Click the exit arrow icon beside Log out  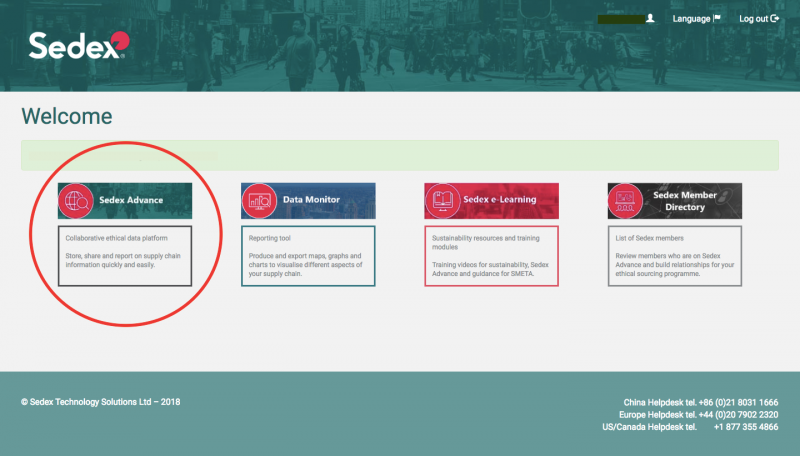[774, 19]
